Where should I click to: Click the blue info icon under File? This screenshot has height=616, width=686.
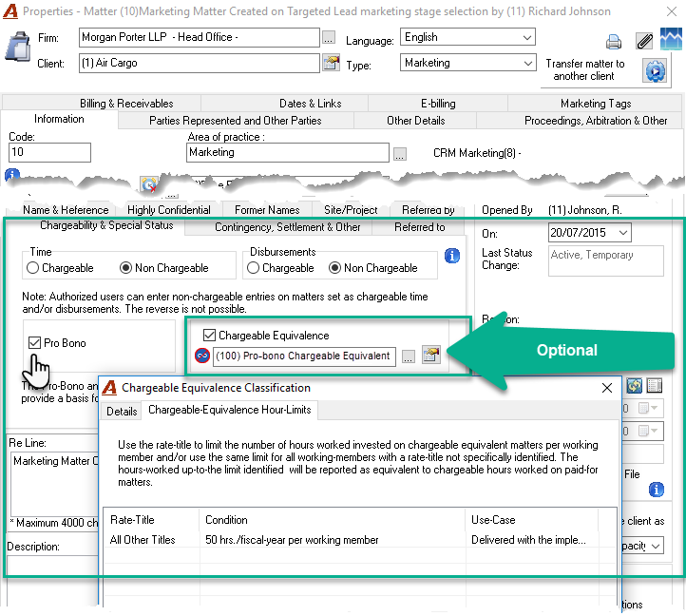coord(657,490)
